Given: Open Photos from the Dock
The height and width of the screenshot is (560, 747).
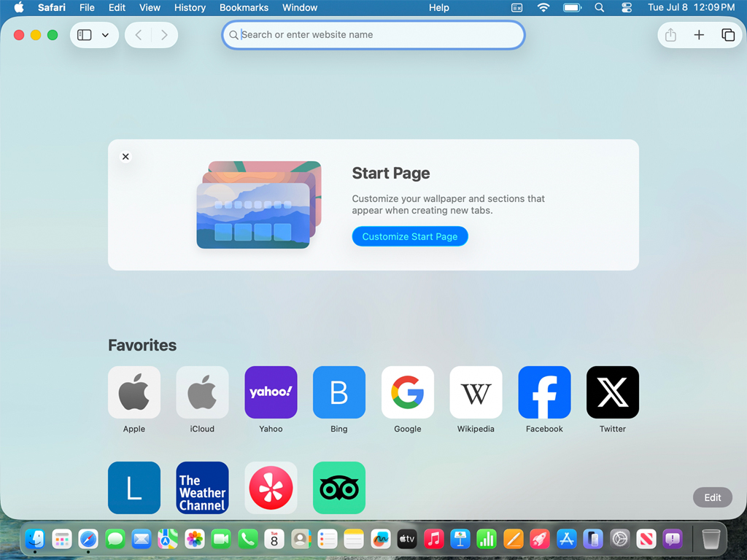Looking at the screenshot, I should coord(194,539).
